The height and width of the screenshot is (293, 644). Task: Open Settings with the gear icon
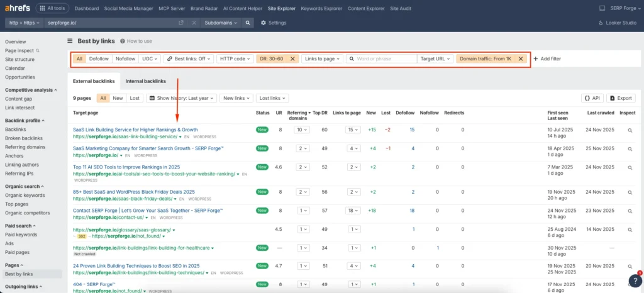(274, 23)
